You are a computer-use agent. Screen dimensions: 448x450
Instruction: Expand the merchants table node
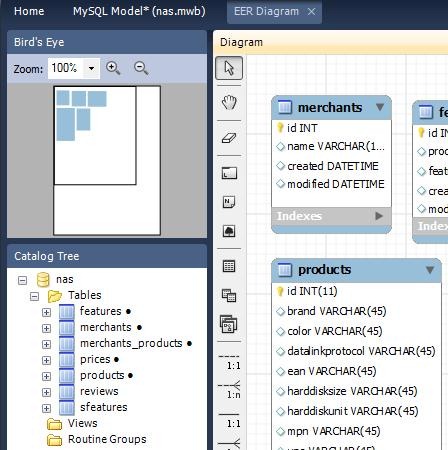tap(46, 328)
